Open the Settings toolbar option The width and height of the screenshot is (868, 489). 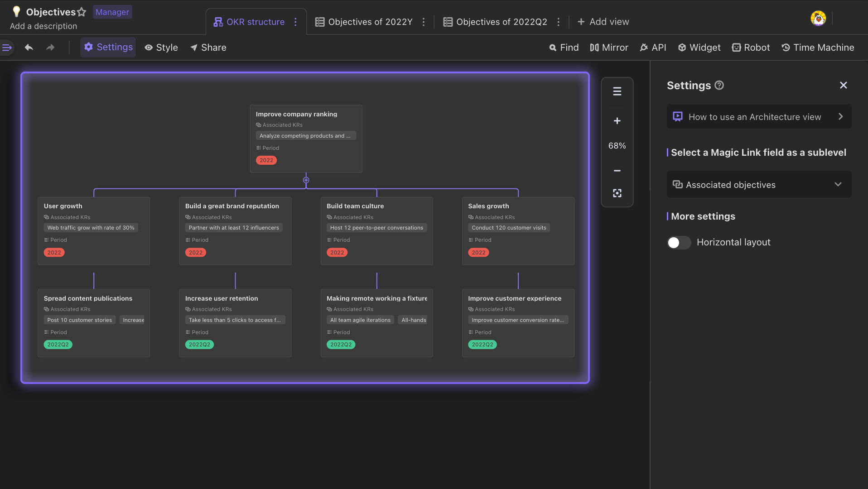[x=108, y=47]
